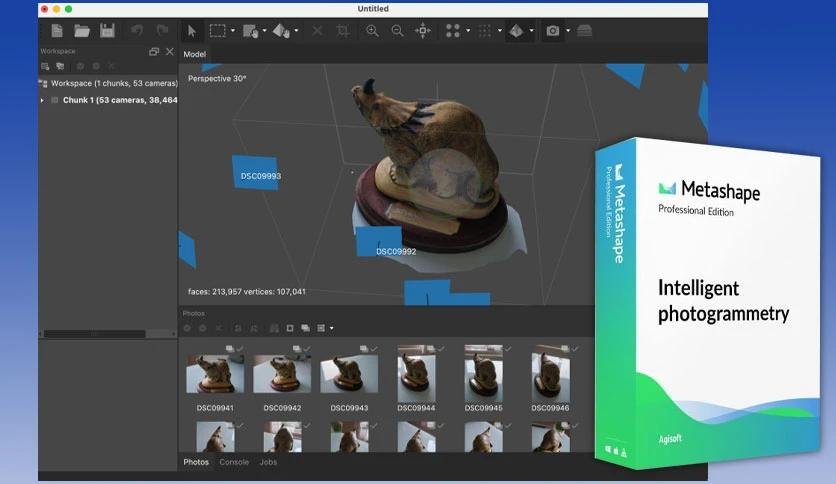Choose the rectangle selection tool
836x484 pixels.
(218, 30)
